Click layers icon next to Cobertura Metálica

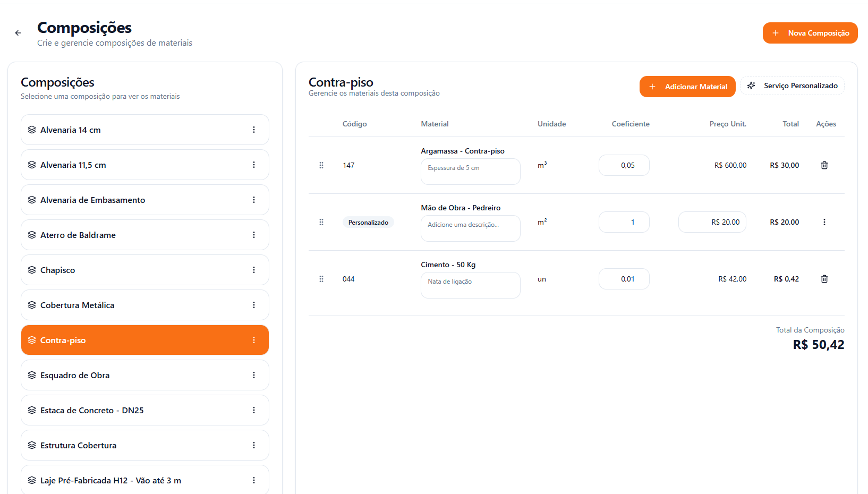[x=32, y=305]
